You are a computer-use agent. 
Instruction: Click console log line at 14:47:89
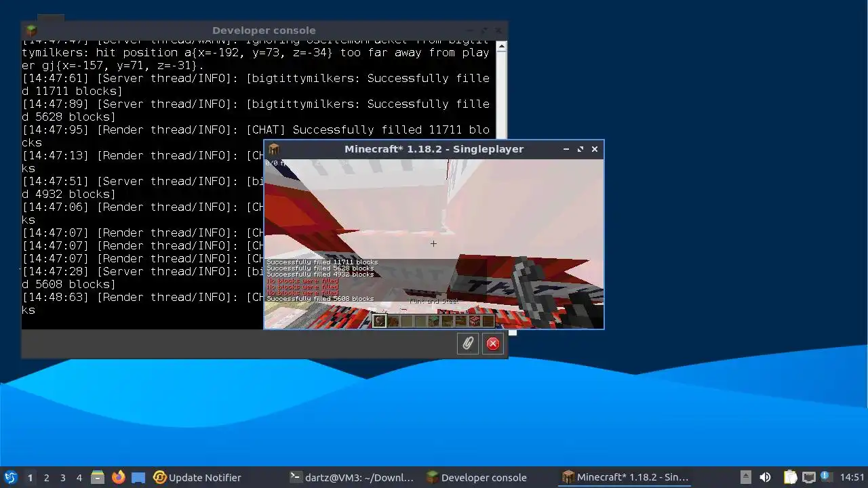(x=256, y=110)
